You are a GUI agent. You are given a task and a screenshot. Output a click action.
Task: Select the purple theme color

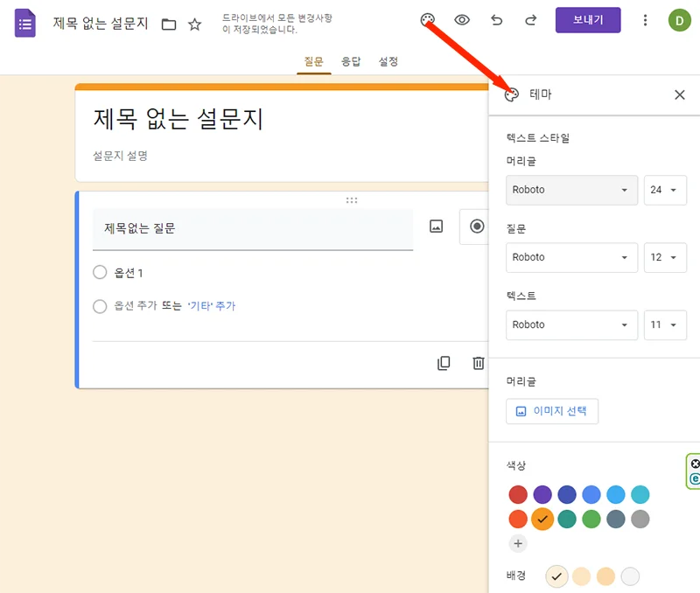542,494
